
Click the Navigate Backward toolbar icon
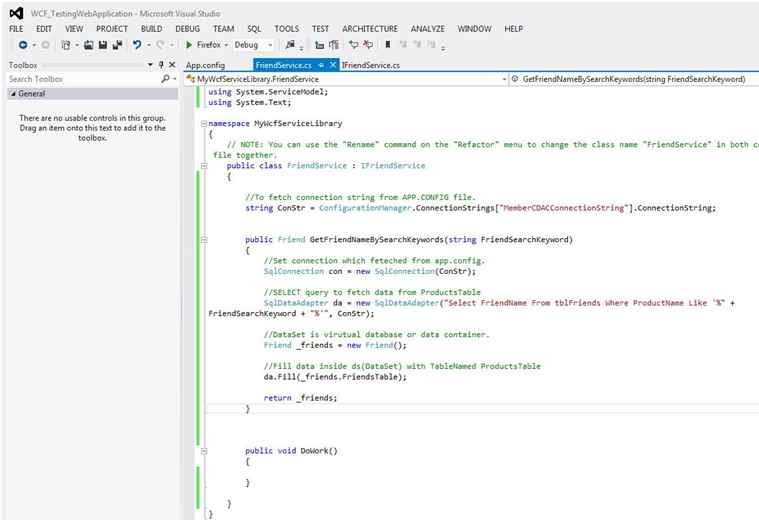click(x=22, y=45)
